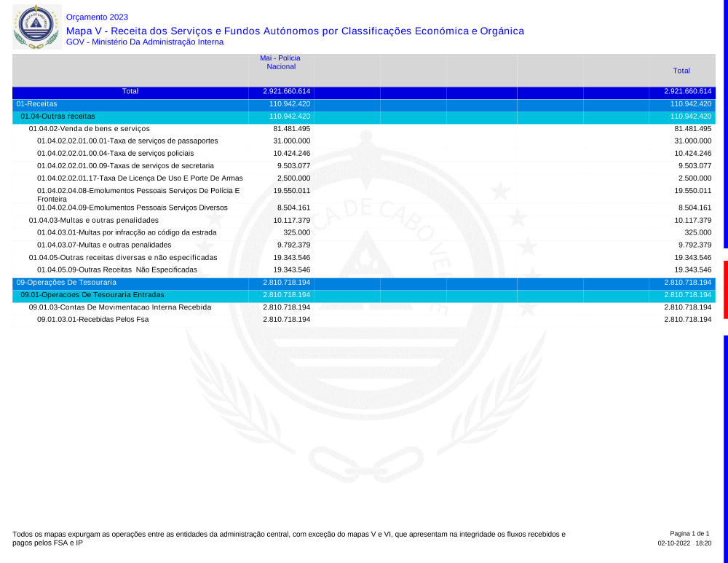Expand 09-Operações De Tesouraria row
Viewport: 728px width, 563px height.
pyautogui.click(x=66, y=282)
